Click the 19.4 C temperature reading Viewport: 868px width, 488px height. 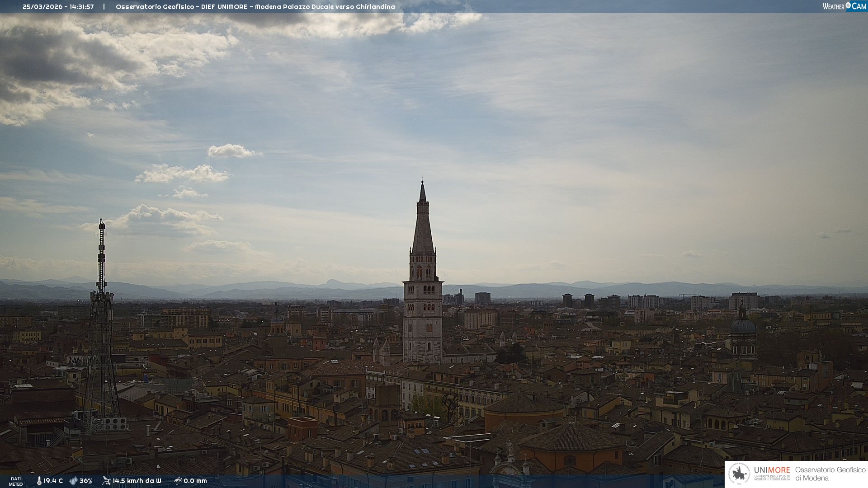(53, 481)
